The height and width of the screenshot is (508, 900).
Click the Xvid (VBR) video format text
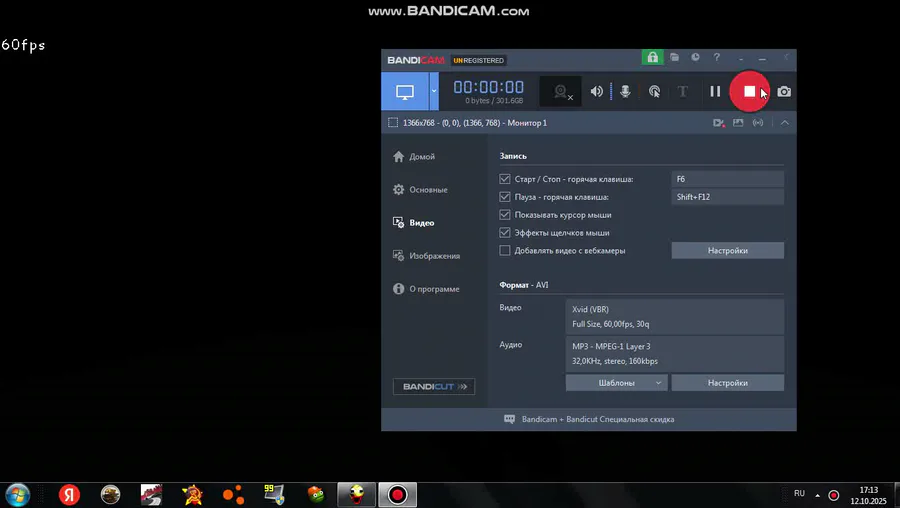click(x=590, y=309)
